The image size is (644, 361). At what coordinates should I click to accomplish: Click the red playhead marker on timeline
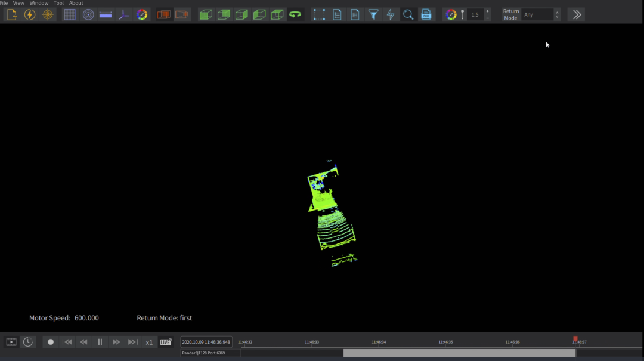pos(575,339)
